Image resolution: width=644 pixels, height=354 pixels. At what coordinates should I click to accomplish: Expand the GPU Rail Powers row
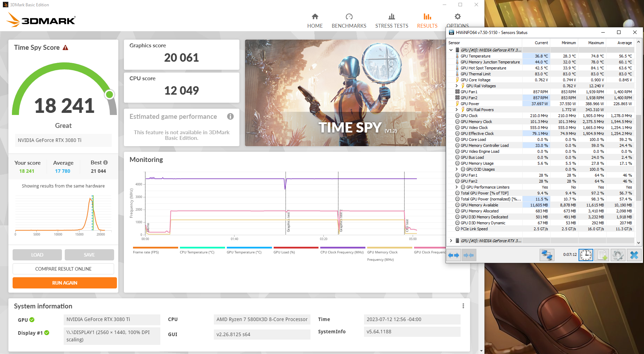pyautogui.click(x=457, y=110)
